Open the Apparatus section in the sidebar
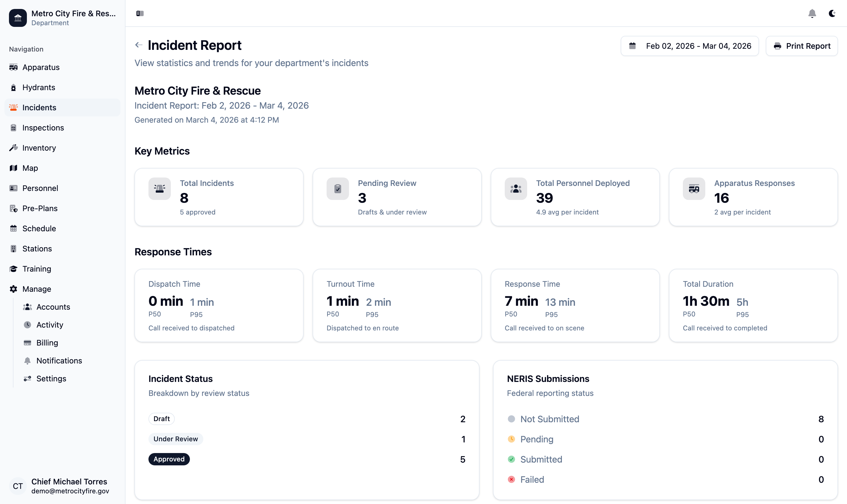The height and width of the screenshot is (504, 847). pyautogui.click(x=41, y=67)
